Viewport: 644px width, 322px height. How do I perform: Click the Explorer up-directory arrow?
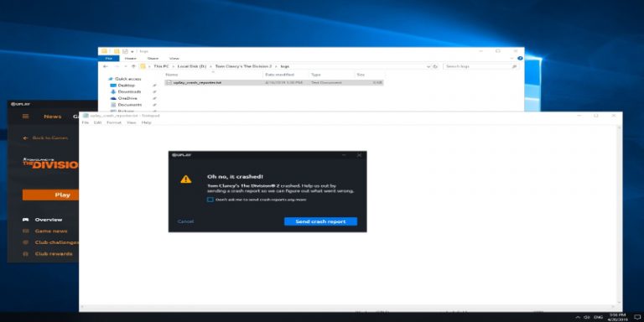(133, 66)
